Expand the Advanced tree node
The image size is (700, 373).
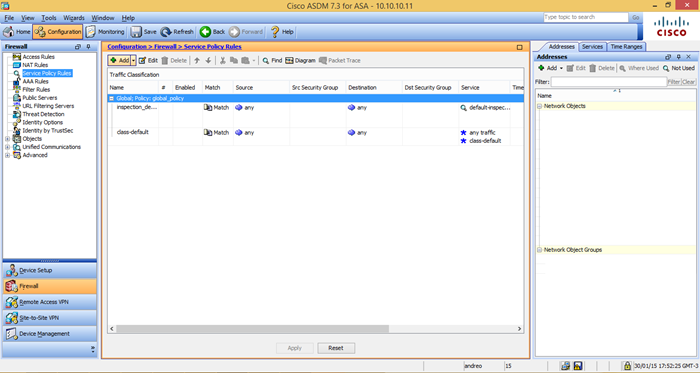click(x=7, y=155)
